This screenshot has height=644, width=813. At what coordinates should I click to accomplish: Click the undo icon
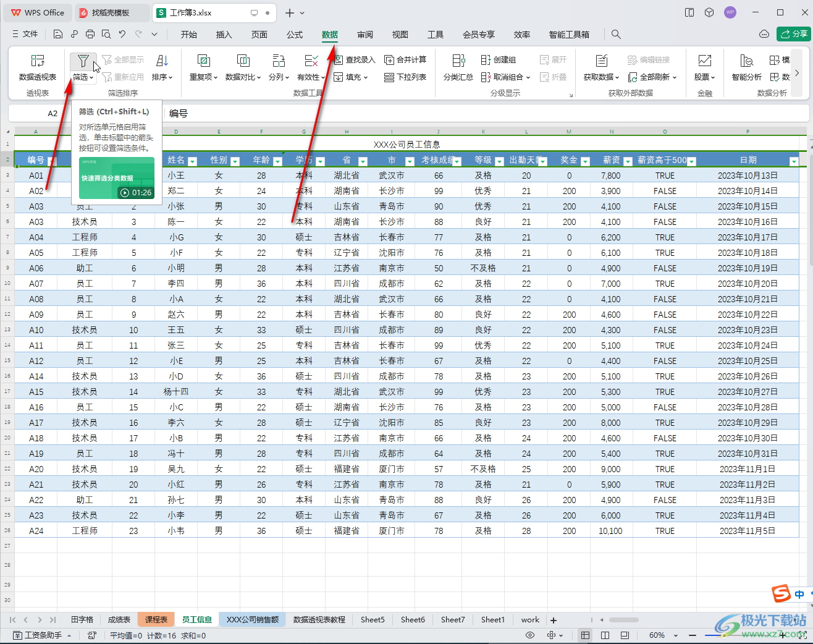(122, 35)
